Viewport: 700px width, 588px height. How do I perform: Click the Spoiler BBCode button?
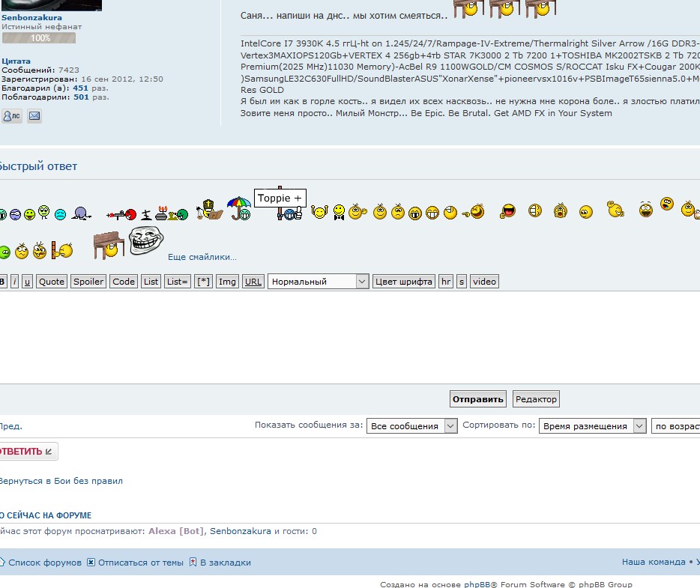click(x=88, y=282)
